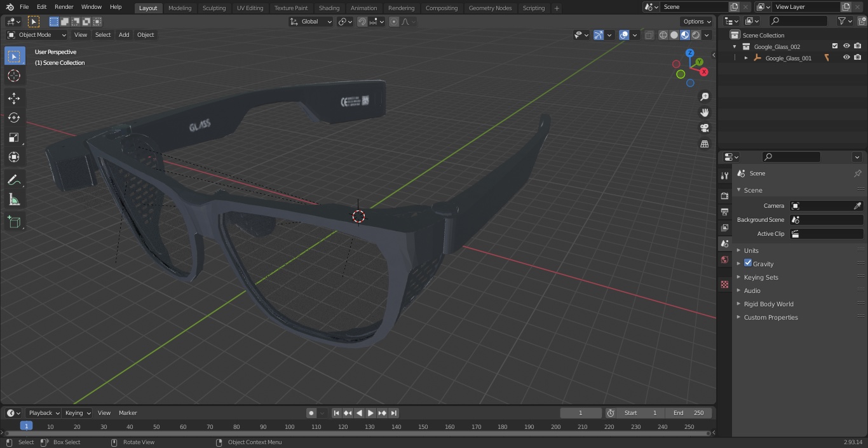
Task: Open the Texture properties tab
Action: coord(724,284)
